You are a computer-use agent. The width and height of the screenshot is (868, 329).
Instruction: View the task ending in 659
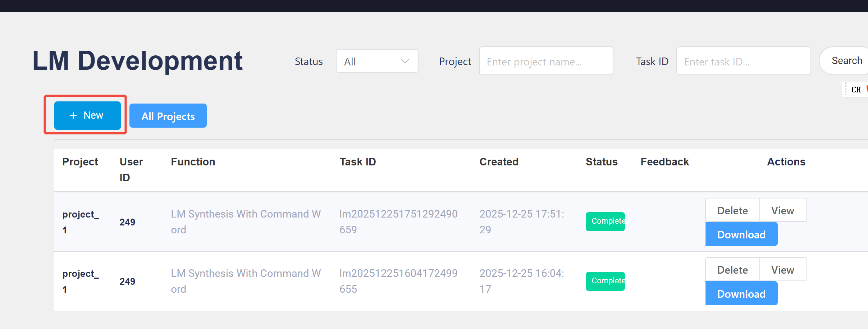point(782,210)
